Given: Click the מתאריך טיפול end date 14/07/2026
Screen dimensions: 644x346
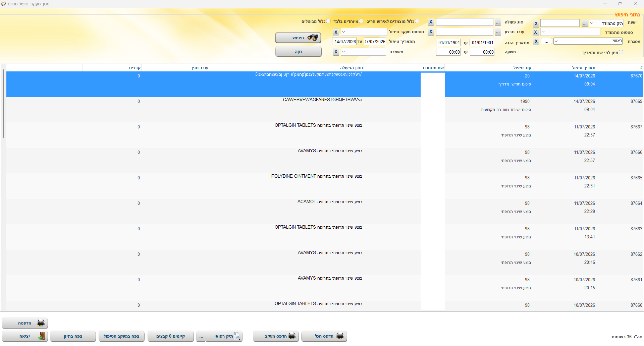Looking at the screenshot, I should (x=344, y=42).
